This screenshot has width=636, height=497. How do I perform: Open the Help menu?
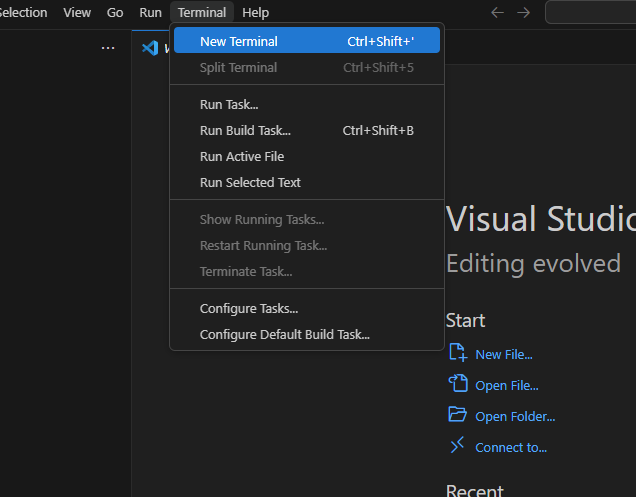[x=255, y=12]
